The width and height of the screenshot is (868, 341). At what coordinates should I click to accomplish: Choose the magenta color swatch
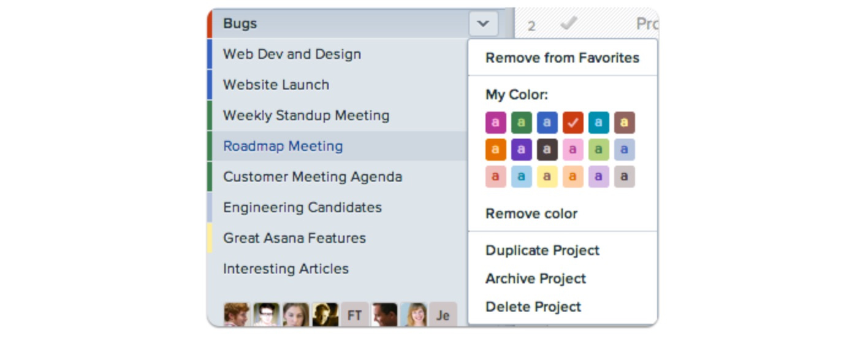496,123
